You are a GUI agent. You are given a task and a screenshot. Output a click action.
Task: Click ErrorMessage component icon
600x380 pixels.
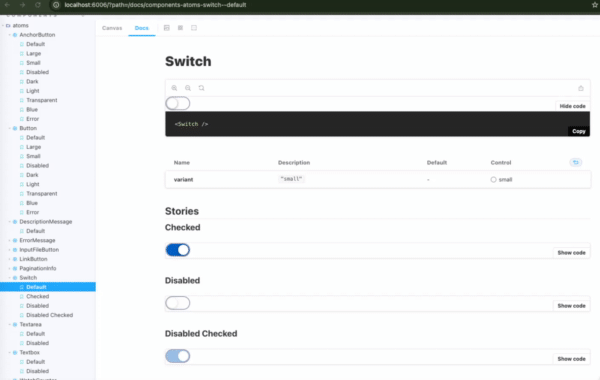point(15,240)
